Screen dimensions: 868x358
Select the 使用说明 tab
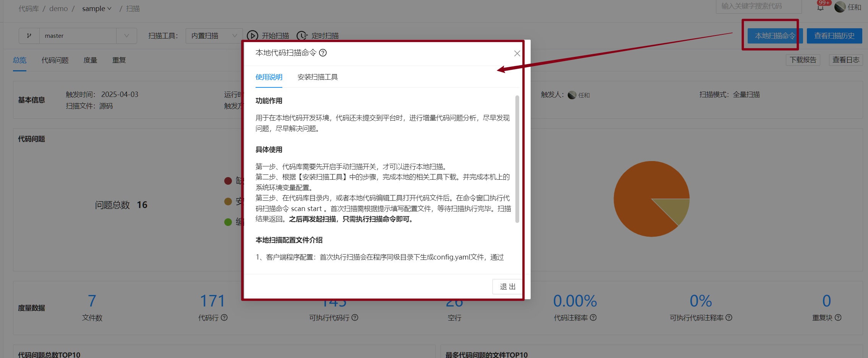(x=269, y=77)
